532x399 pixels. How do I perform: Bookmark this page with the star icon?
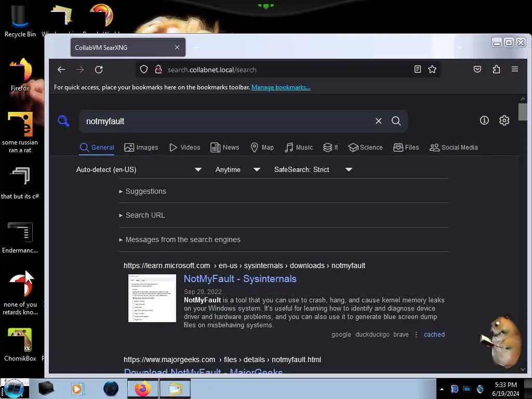432,69
